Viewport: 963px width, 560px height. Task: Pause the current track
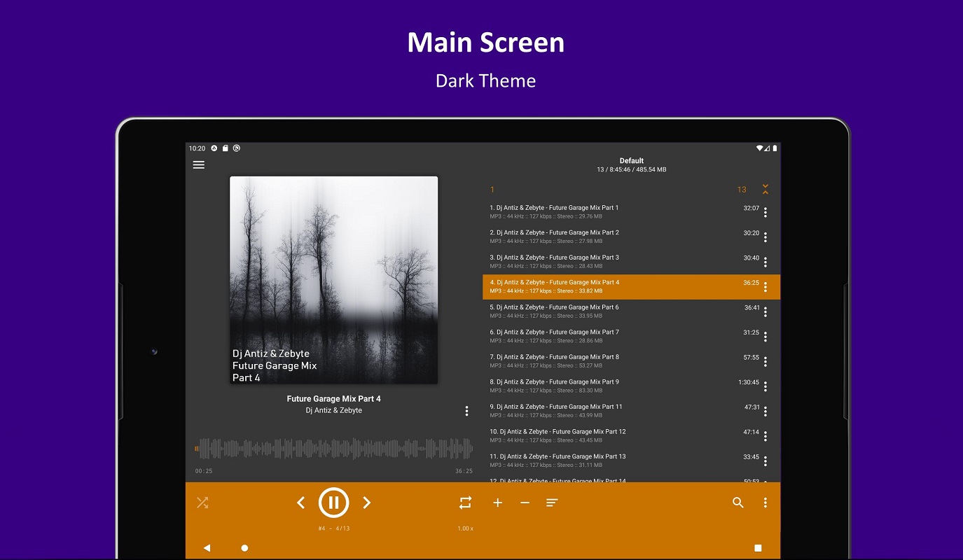click(x=333, y=503)
